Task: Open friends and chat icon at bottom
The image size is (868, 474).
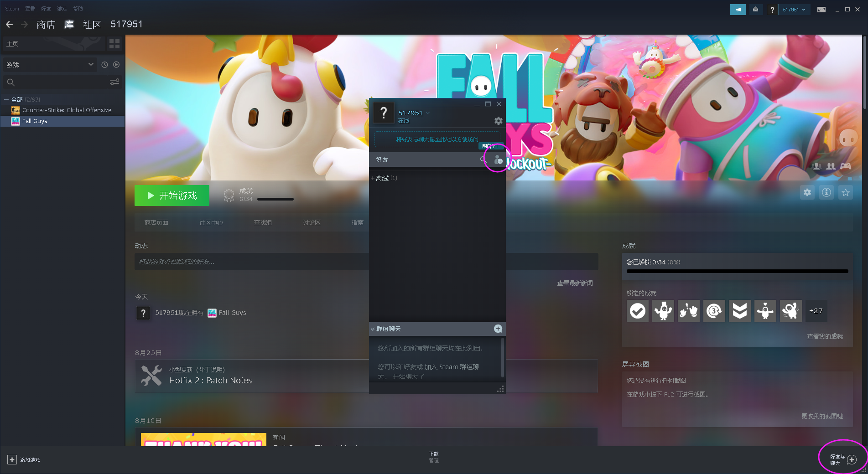Action: 852,459
